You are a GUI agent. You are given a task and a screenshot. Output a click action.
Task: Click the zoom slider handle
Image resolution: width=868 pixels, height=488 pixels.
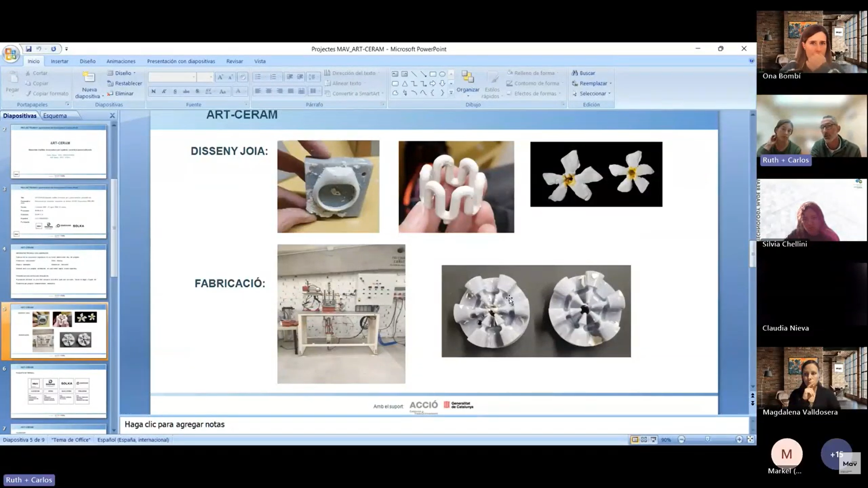(708, 439)
